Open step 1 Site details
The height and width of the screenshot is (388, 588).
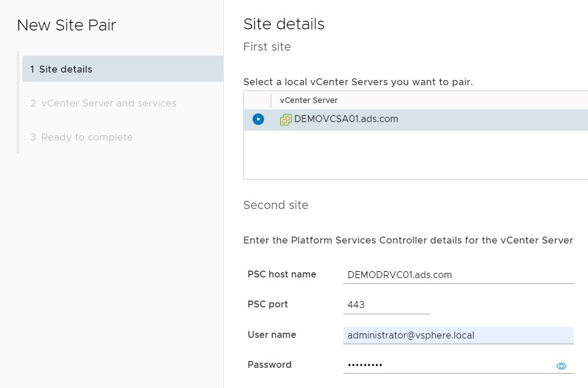click(x=123, y=69)
